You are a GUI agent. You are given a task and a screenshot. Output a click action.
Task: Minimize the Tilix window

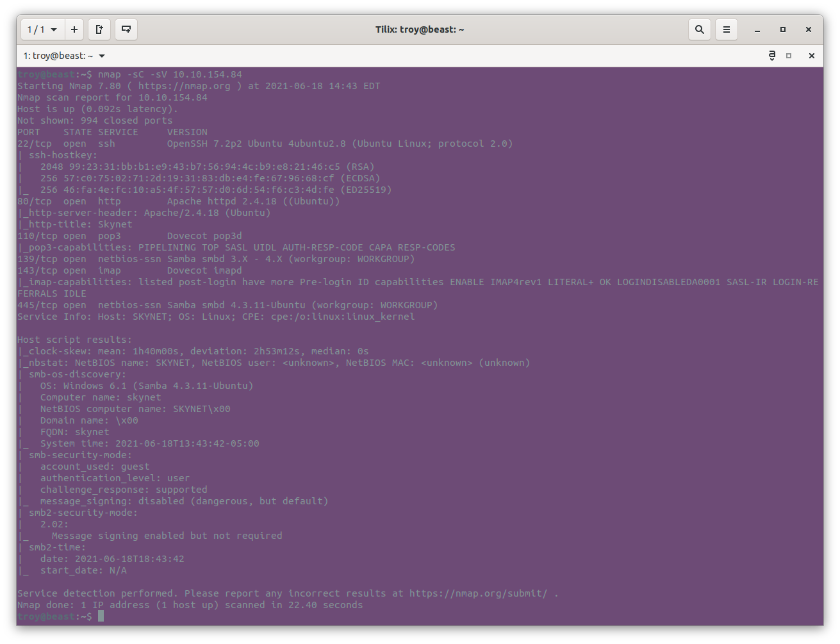[x=757, y=29]
